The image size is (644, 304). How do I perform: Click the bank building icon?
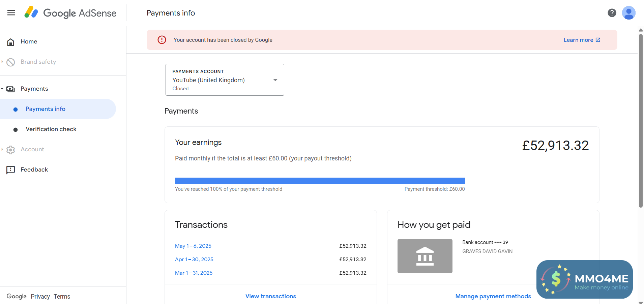pos(425,256)
